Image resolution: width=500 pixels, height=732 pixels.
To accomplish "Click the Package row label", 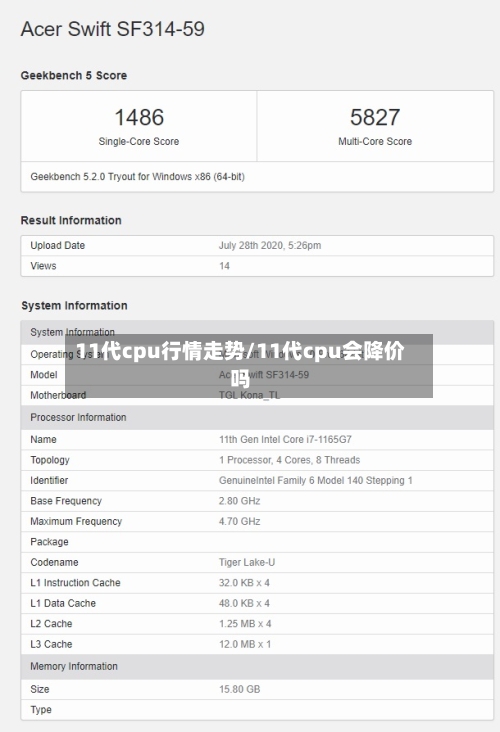I will tap(49, 542).
